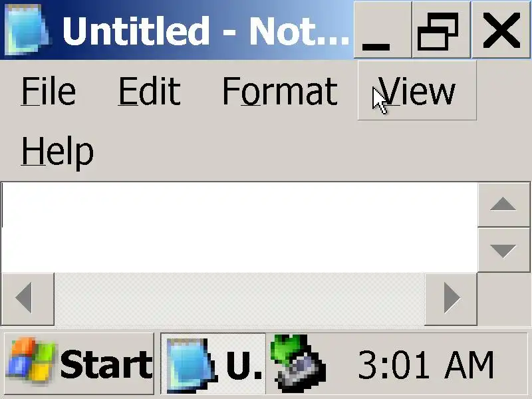This screenshot has height=399, width=532.
Task: Close the Untitled Notepad window
Action: (x=501, y=30)
